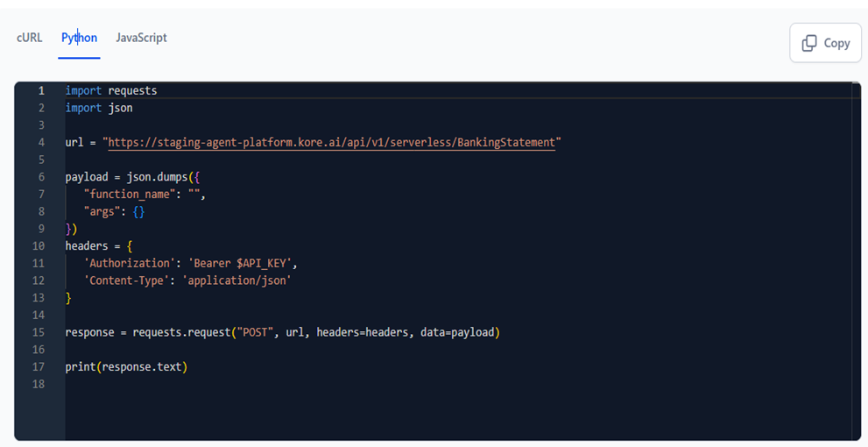Click the print(response.text) line

coord(126,366)
